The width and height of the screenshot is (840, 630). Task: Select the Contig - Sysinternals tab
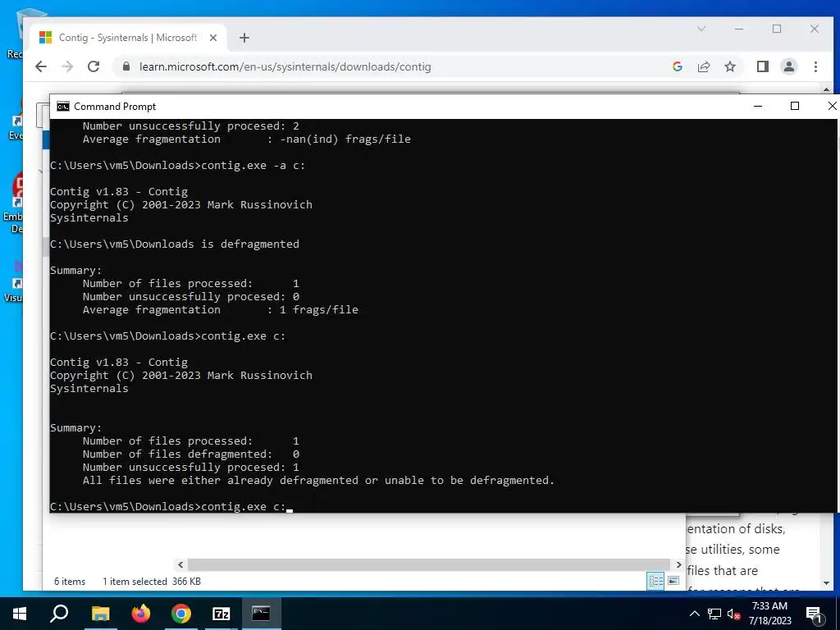[x=129, y=38]
